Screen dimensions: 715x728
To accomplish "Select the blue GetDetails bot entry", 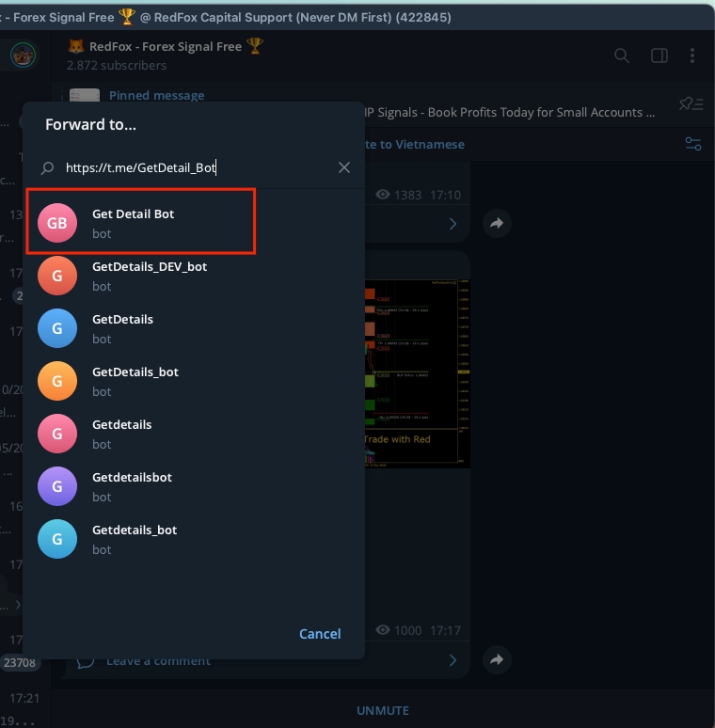I will (x=122, y=328).
